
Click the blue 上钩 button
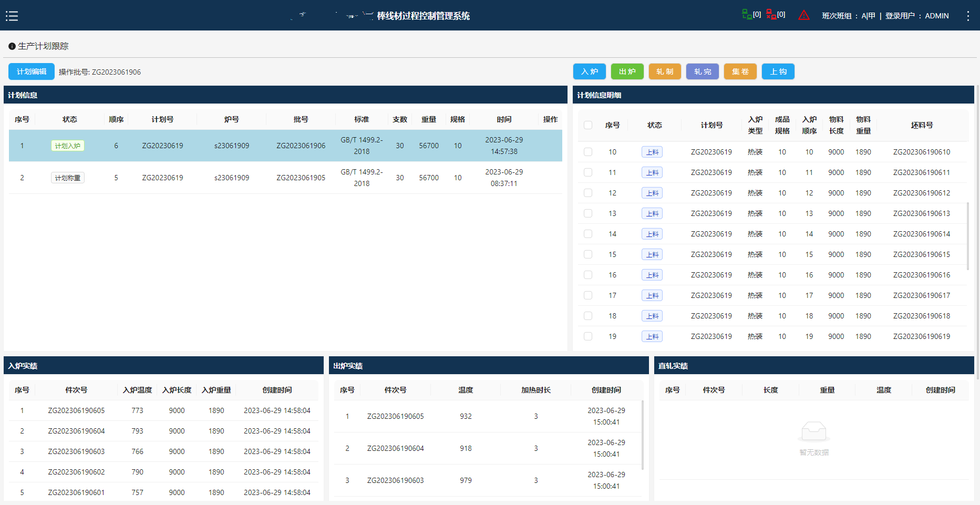[778, 71]
